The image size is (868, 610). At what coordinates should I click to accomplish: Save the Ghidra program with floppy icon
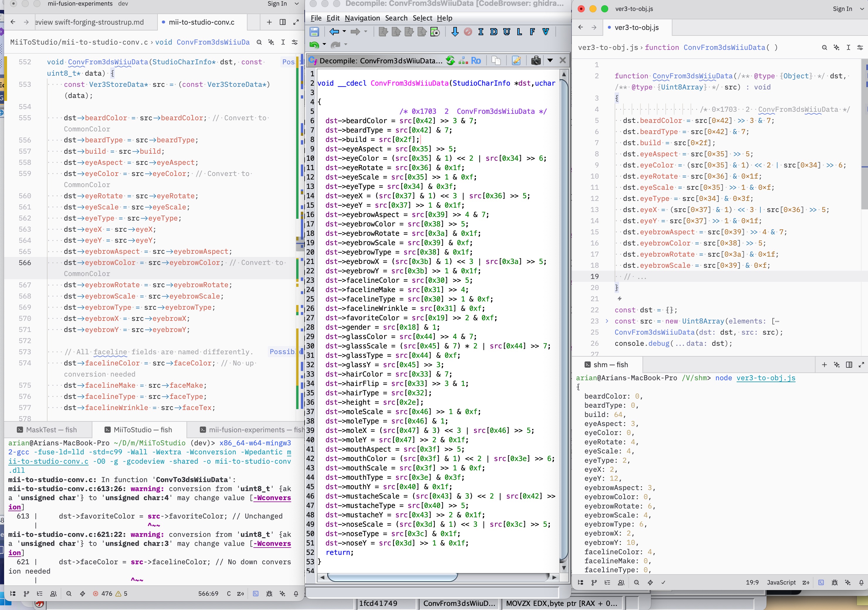[314, 32]
